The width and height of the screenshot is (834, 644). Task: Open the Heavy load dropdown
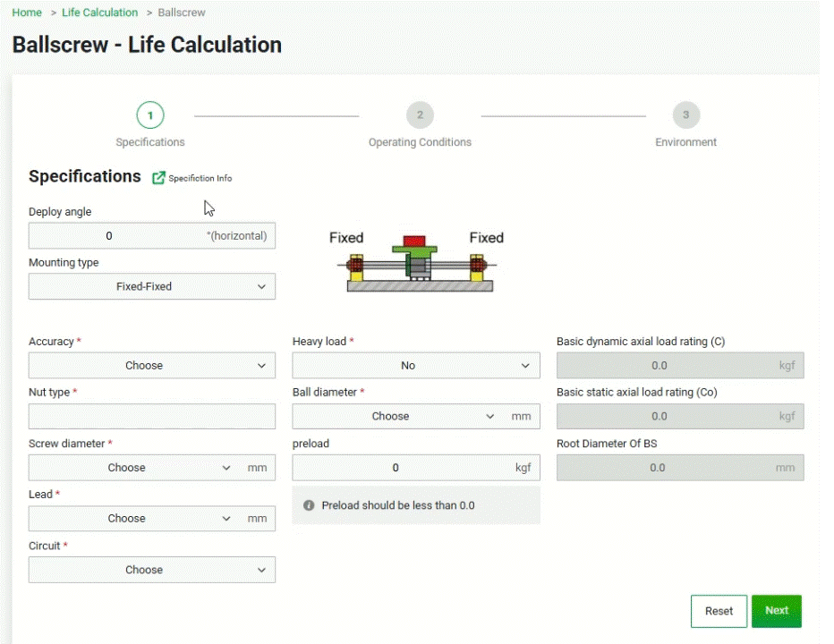click(415, 365)
